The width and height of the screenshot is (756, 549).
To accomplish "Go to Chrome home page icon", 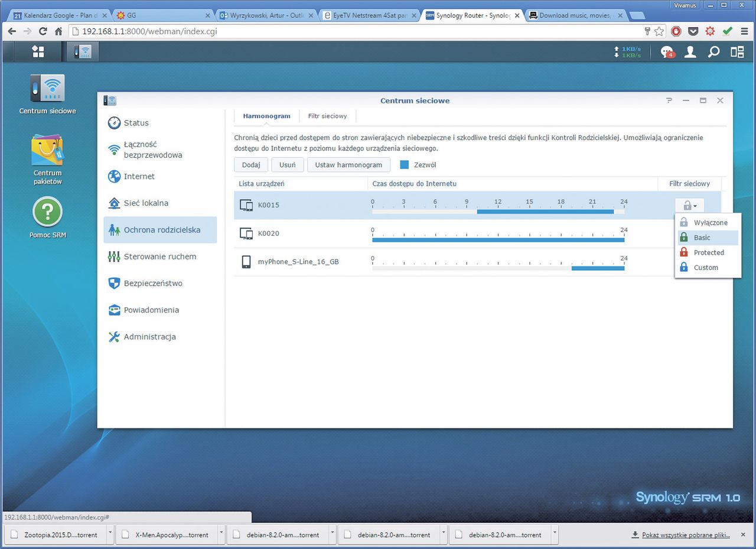I will [59, 31].
